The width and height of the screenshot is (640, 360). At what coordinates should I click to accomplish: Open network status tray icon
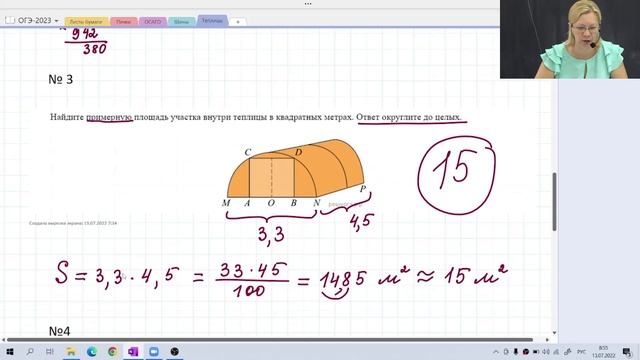click(556, 352)
